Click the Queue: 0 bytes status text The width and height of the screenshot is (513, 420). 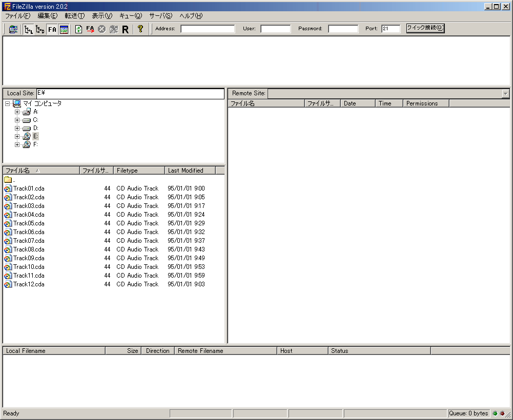point(468,413)
